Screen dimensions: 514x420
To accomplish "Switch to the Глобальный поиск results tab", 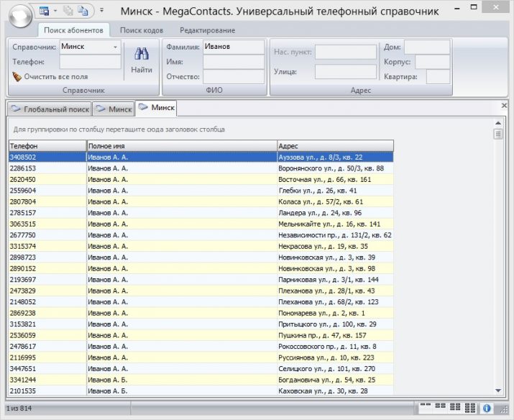I will click(50, 109).
